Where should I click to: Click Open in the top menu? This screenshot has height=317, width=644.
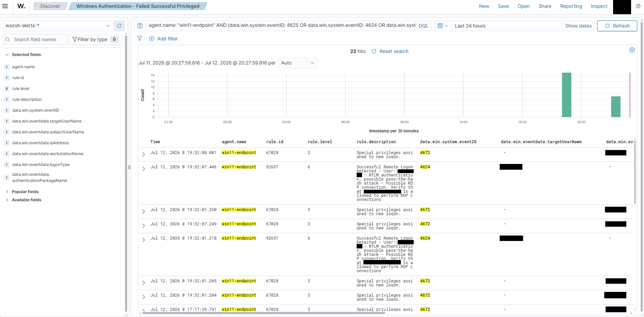coord(523,6)
